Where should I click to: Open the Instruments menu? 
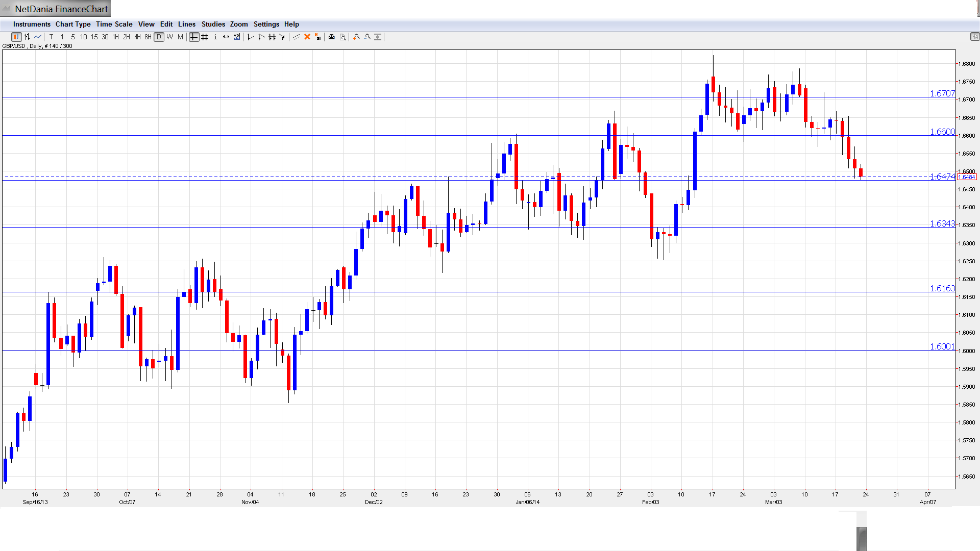(x=32, y=24)
